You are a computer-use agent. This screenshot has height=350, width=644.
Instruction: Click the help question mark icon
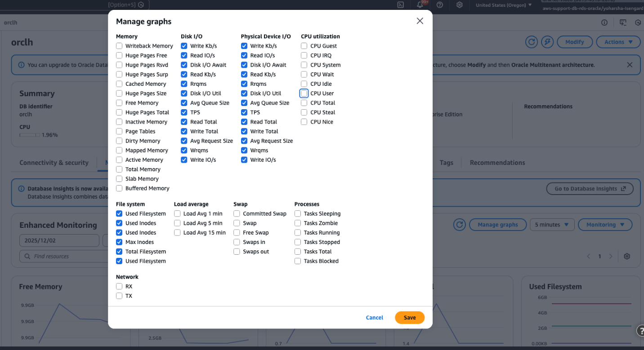point(440,5)
